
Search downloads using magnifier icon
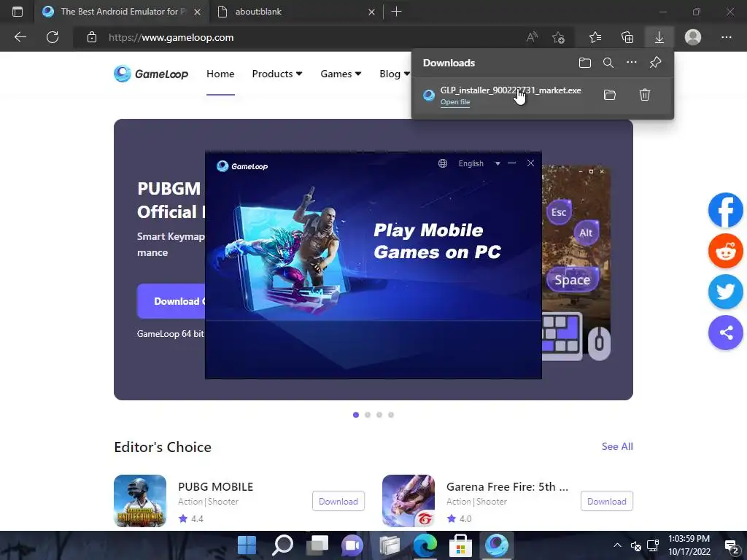click(x=608, y=63)
